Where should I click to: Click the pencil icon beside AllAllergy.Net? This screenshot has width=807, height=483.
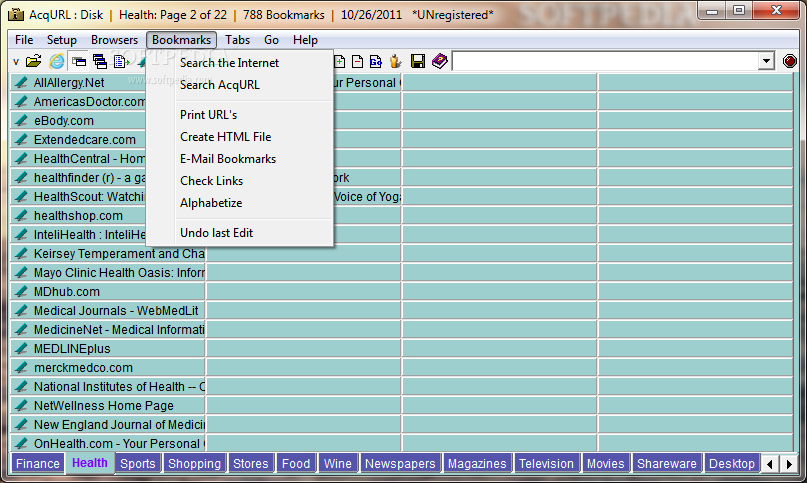21,82
